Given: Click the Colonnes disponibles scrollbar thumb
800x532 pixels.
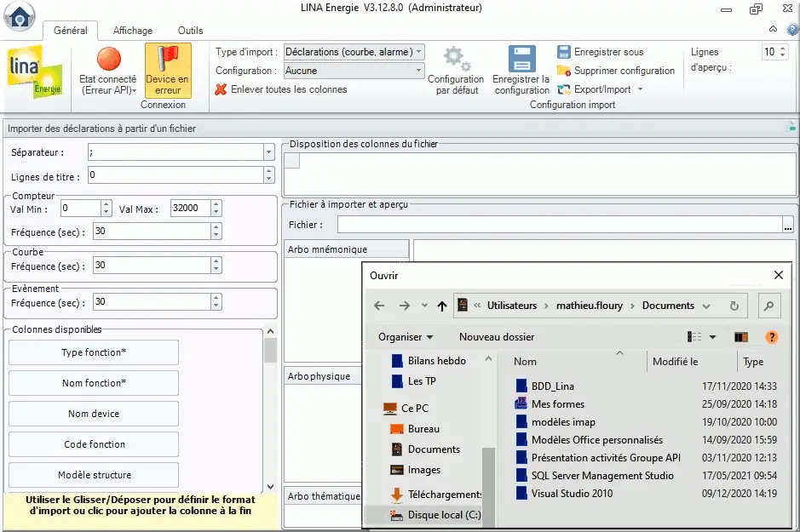Looking at the screenshot, I should coord(270,350).
